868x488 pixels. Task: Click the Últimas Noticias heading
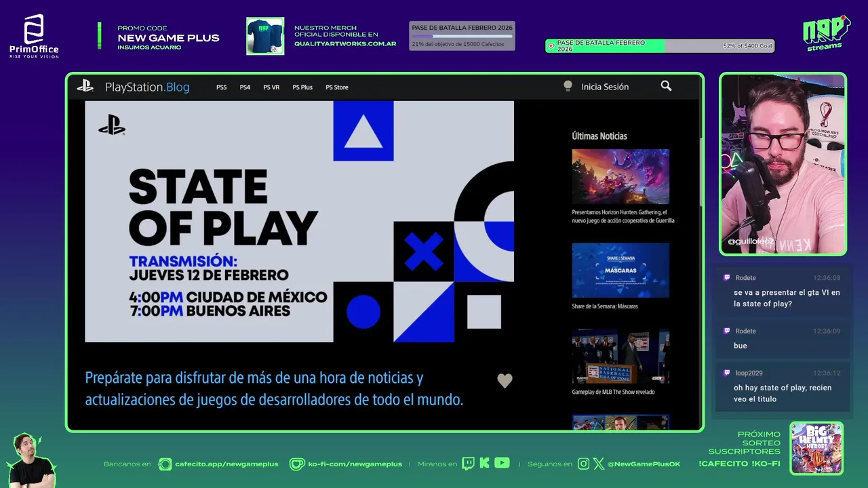coord(599,136)
